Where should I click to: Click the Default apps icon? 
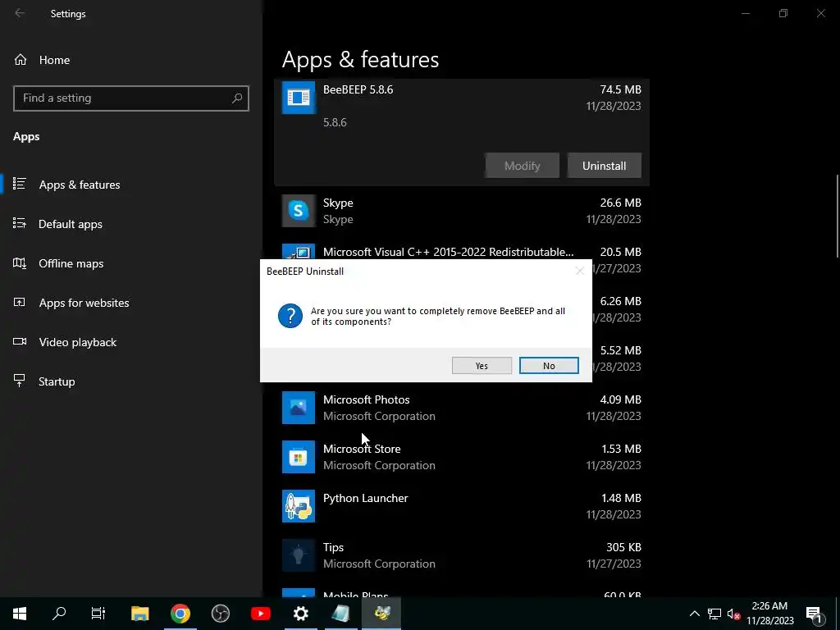20,223
